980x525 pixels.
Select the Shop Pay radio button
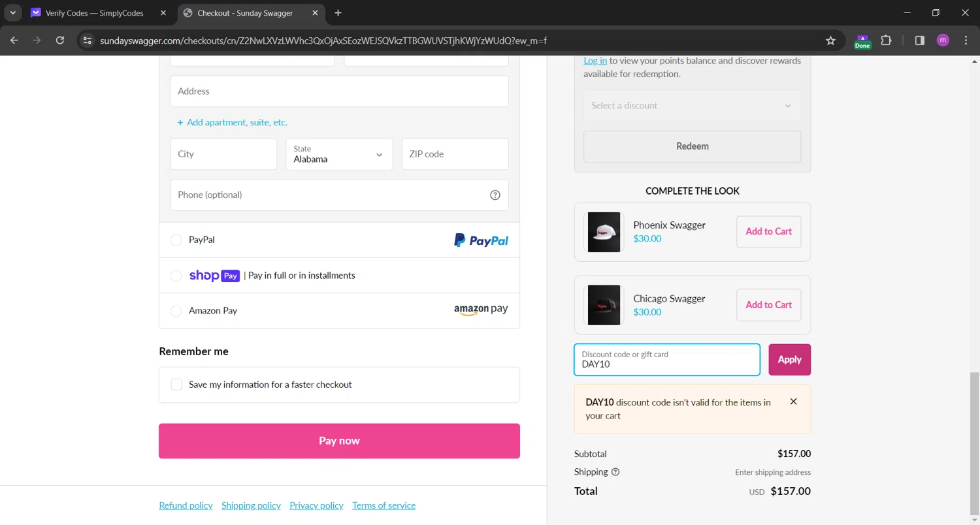pyautogui.click(x=176, y=276)
